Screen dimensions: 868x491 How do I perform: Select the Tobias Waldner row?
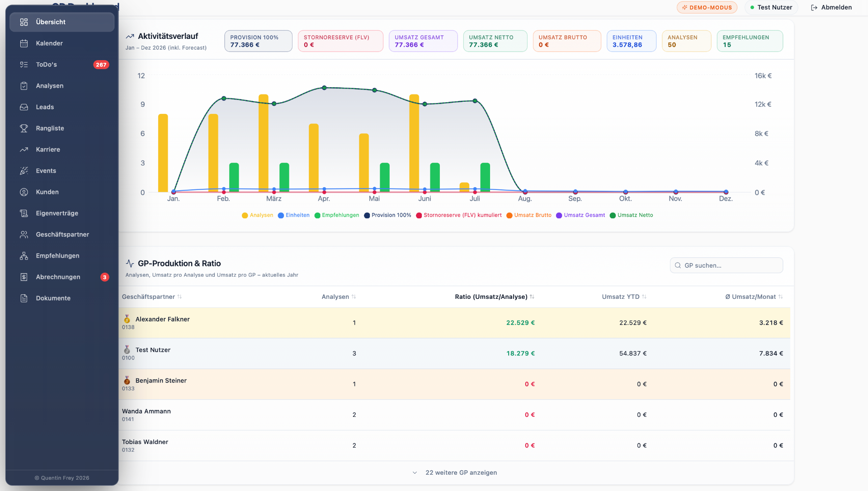click(x=454, y=446)
